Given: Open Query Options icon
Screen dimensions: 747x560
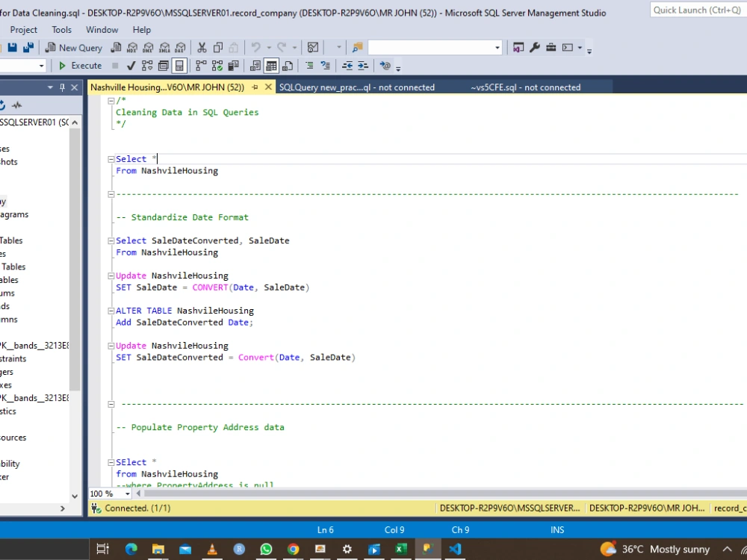Looking at the screenshot, I should coord(164,66).
